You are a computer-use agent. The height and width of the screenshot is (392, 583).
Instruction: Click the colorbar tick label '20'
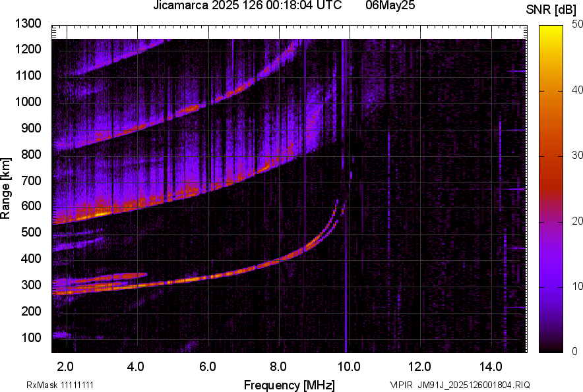[x=577, y=221]
